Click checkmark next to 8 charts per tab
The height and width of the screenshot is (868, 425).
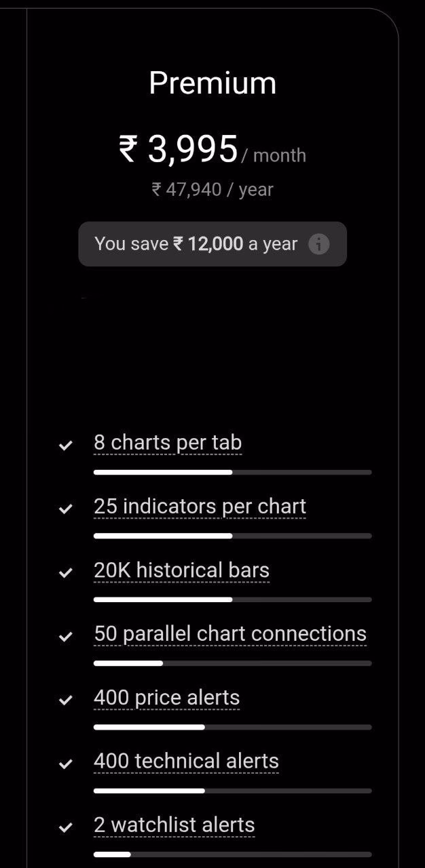click(x=66, y=446)
